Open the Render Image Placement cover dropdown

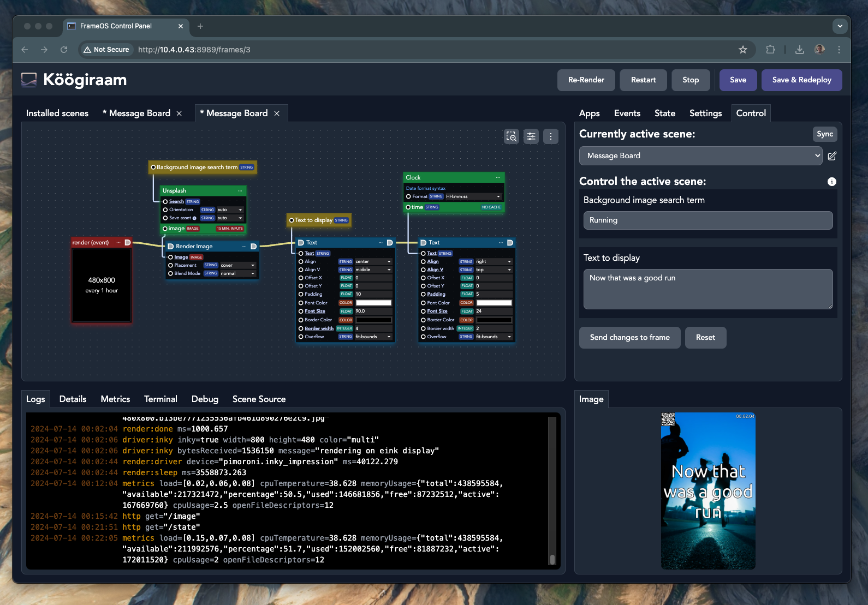click(x=237, y=266)
